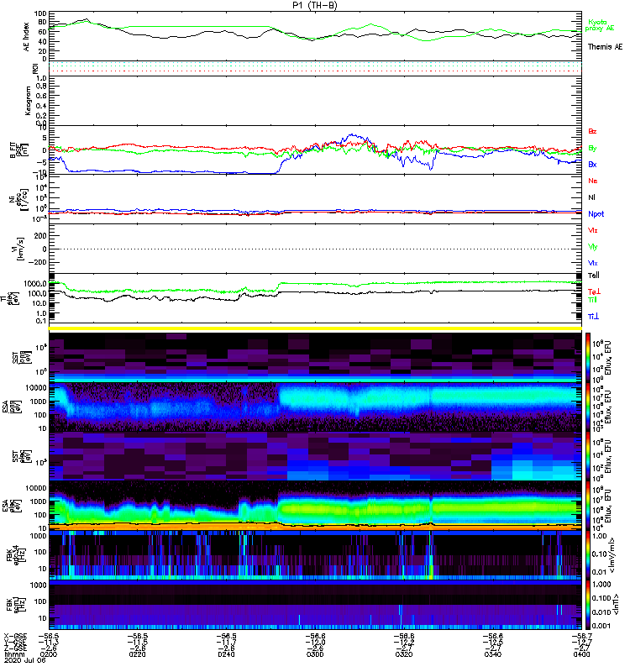The image size is (630, 672).
Task: Click the plot title P1 (TH-B)
Action: click(315, 5)
